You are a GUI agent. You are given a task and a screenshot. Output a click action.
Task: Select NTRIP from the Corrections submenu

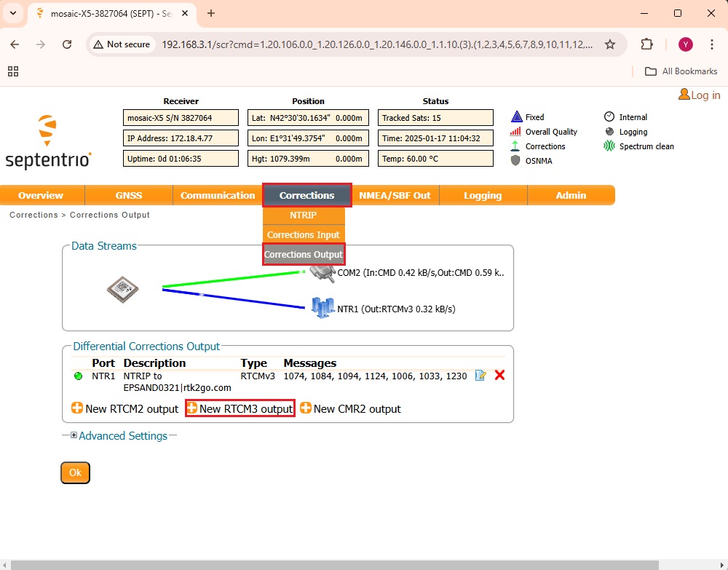pyautogui.click(x=303, y=215)
